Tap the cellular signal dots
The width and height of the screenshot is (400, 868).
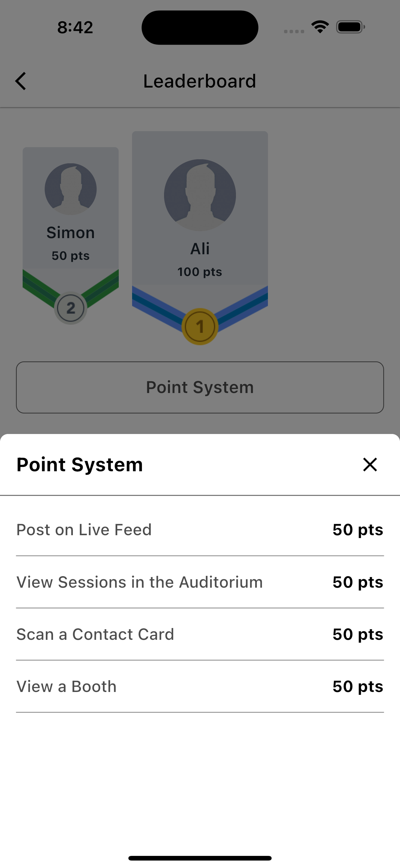tap(294, 31)
